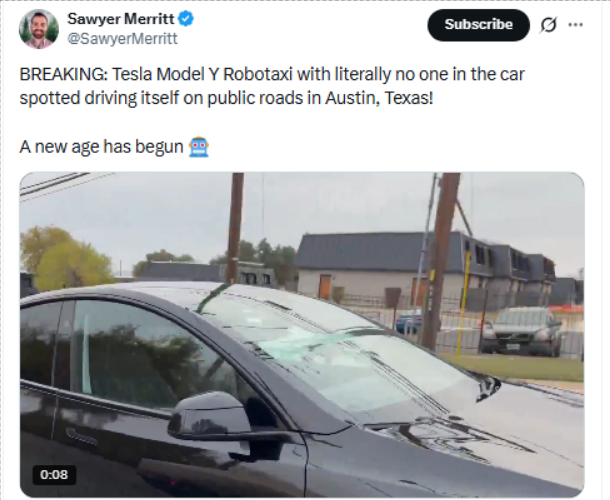The height and width of the screenshot is (500, 610).
Task: Open the Grok explain-post icon
Action: point(548,25)
